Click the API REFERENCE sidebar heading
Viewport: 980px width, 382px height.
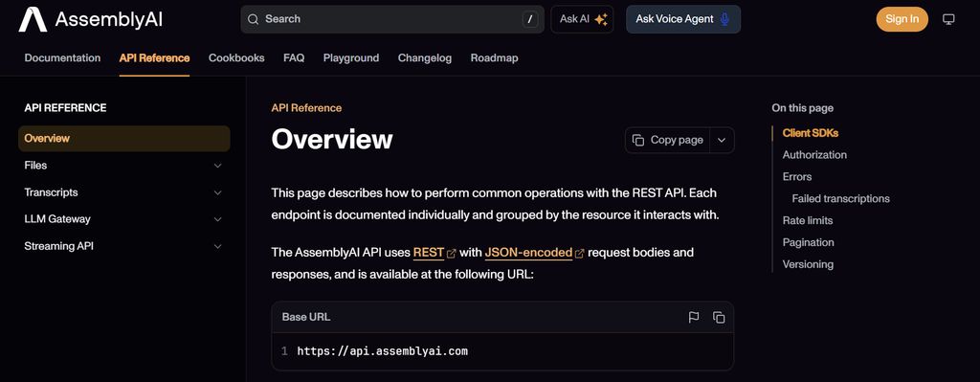pyautogui.click(x=65, y=108)
